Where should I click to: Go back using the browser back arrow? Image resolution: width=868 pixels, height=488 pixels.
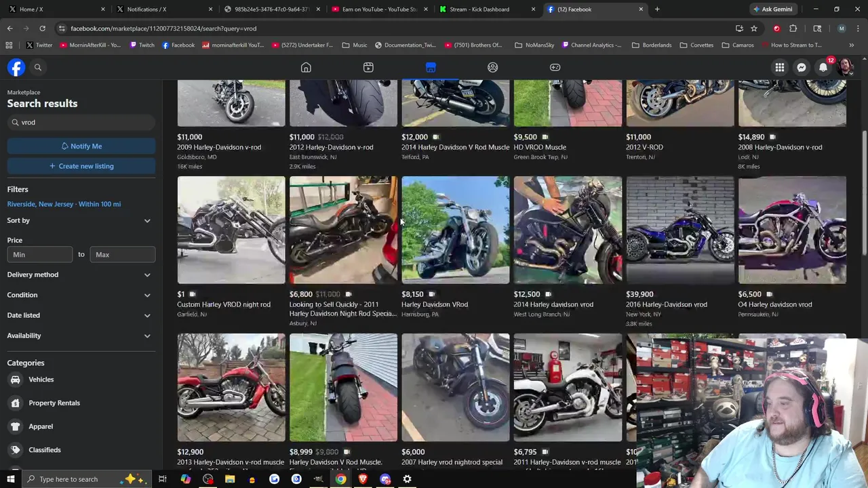[9, 28]
